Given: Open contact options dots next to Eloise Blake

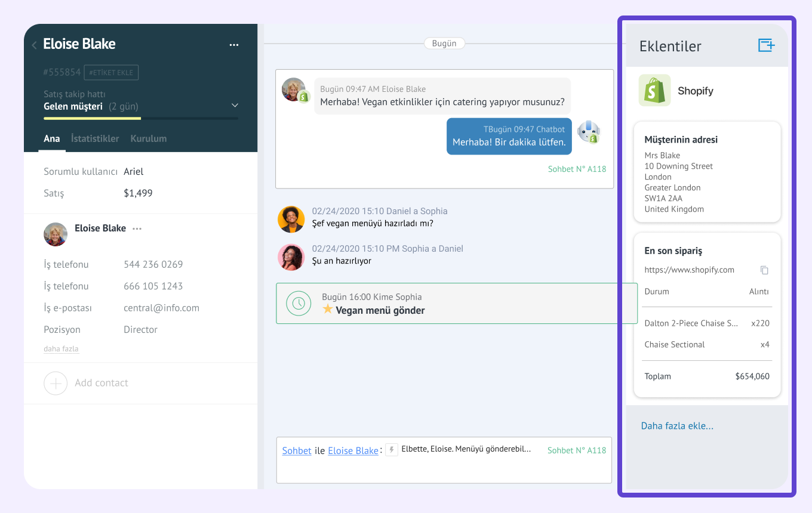Looking at the screenshot, I should click(x=137, y=228).
